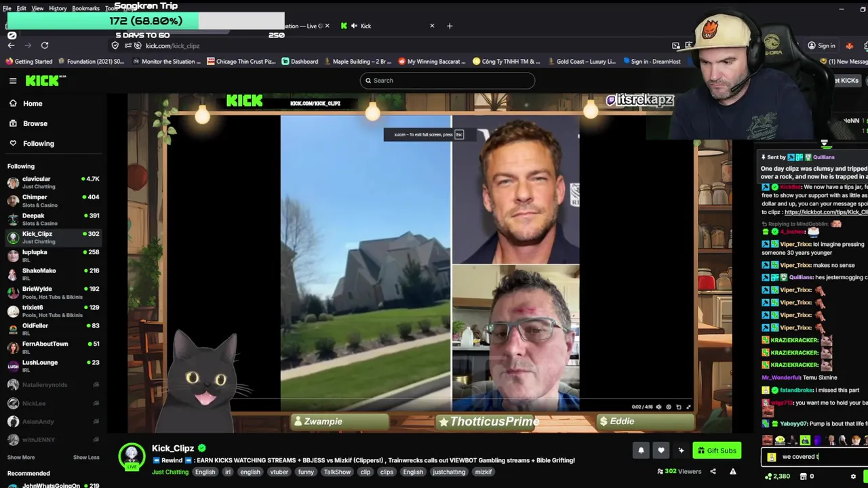Select luplupka channel in sidebar
This screenshot has width=868, height=488.
(53, 256)
